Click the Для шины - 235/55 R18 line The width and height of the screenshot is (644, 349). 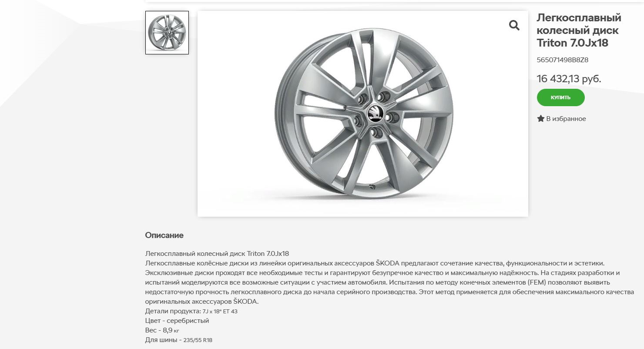click(182, 340)
